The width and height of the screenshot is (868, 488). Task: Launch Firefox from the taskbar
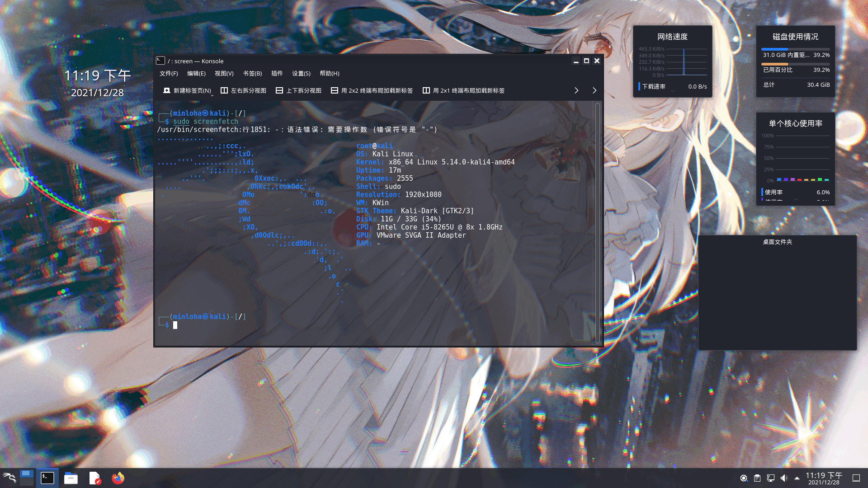118,478
